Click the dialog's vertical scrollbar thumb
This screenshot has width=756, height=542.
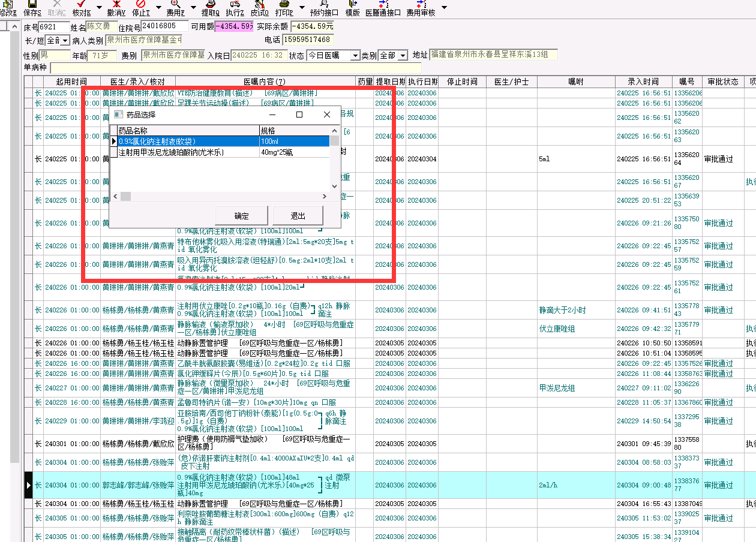(x=335, y=141)
